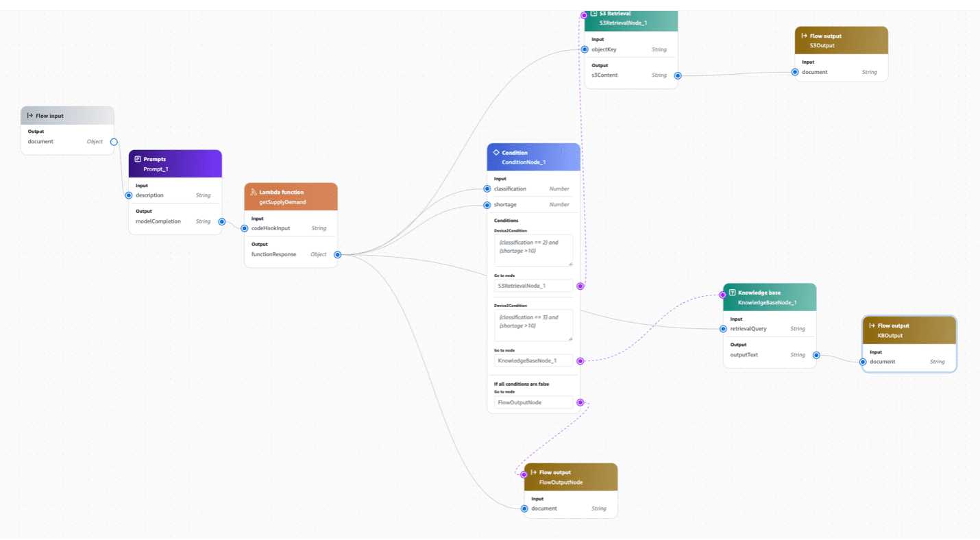Click the outputText port on KnowledgeBaseNode_1
980x540 pixels.
point(816,355)
